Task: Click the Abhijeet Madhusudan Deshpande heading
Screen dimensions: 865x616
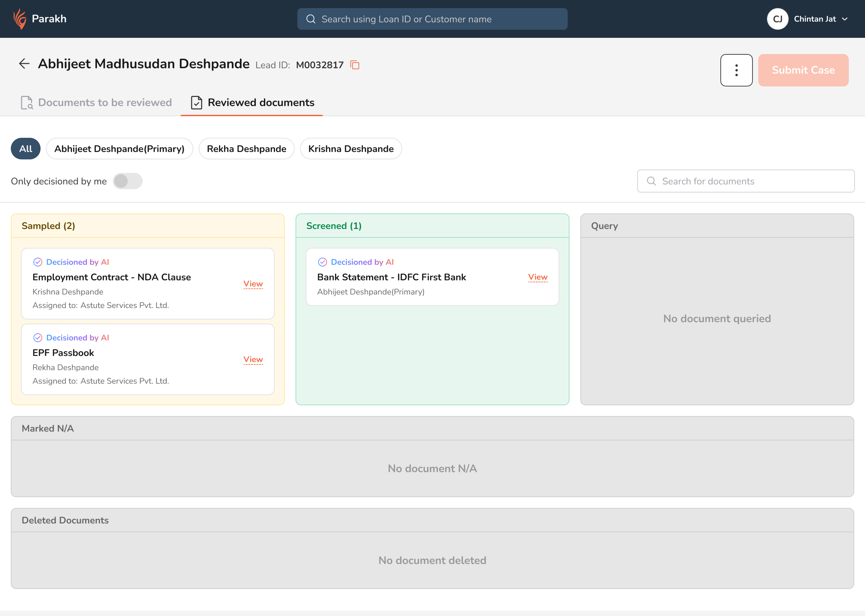Action: pyautogui.click(x=144, y=64)
